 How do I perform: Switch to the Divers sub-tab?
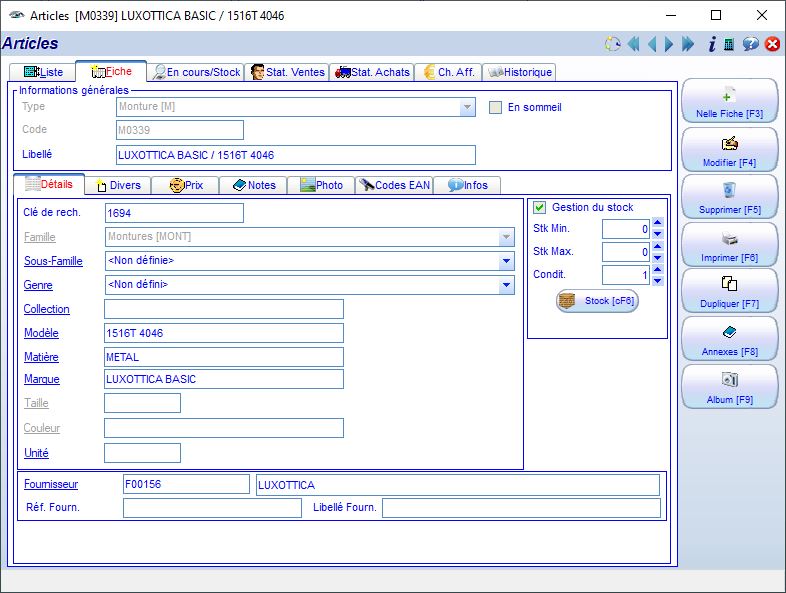click(x=118, y=185)
